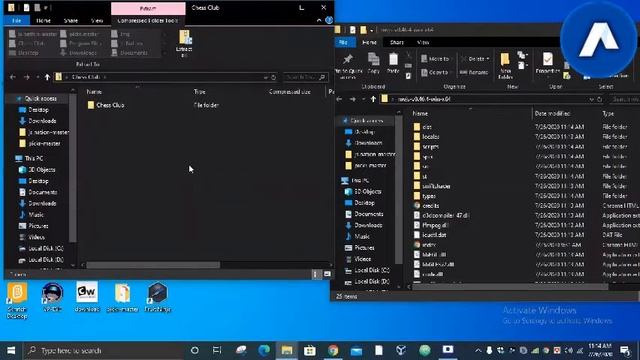
Task: Select the Chess Club folder in file list
Action: coord(110,105)
